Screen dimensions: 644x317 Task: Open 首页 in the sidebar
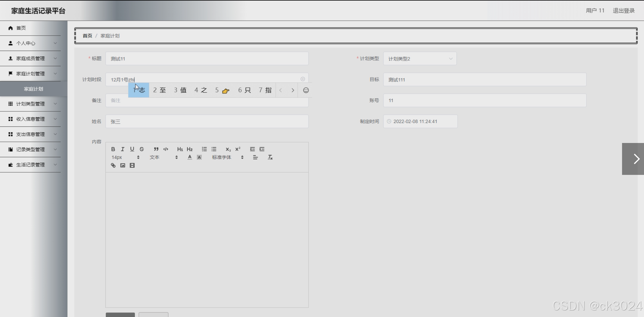(30, 28)
